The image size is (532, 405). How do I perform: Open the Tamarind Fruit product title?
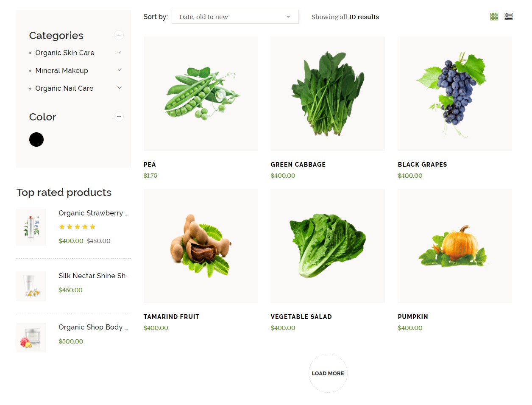coord(171,317)
